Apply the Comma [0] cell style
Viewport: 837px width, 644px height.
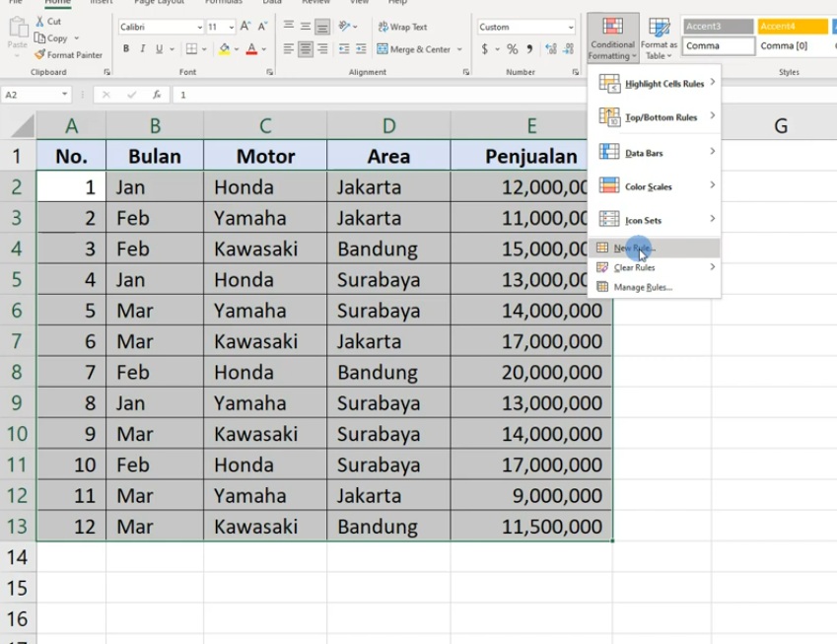(x=793, y=46)
